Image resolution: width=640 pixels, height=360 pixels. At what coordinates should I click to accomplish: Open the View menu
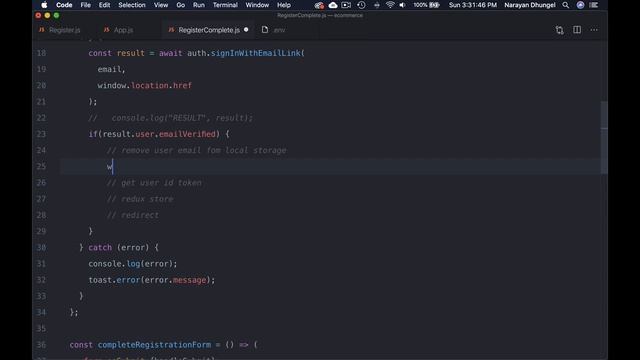(161, 5)
